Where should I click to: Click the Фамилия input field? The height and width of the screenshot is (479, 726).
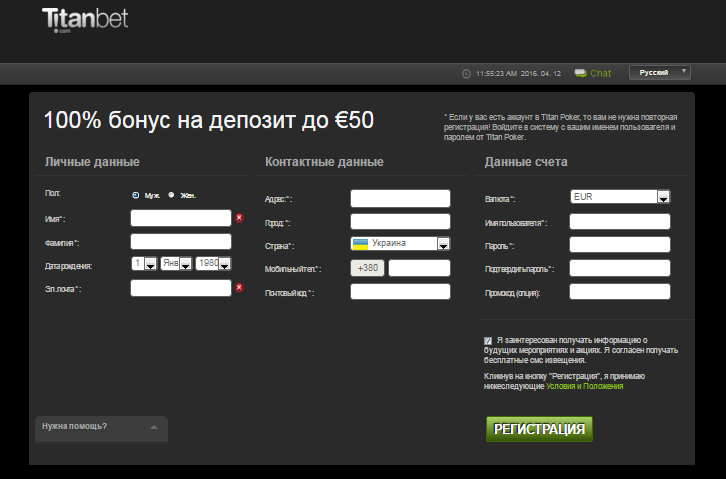(x=181, y=242)
